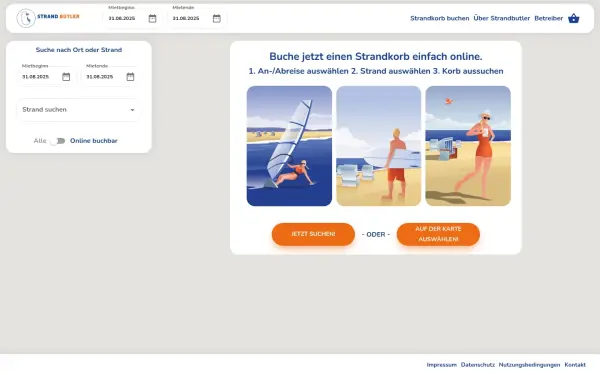Open Betreiber menu item
Viewport: 600px width, 375px height.
pos(548,18)
